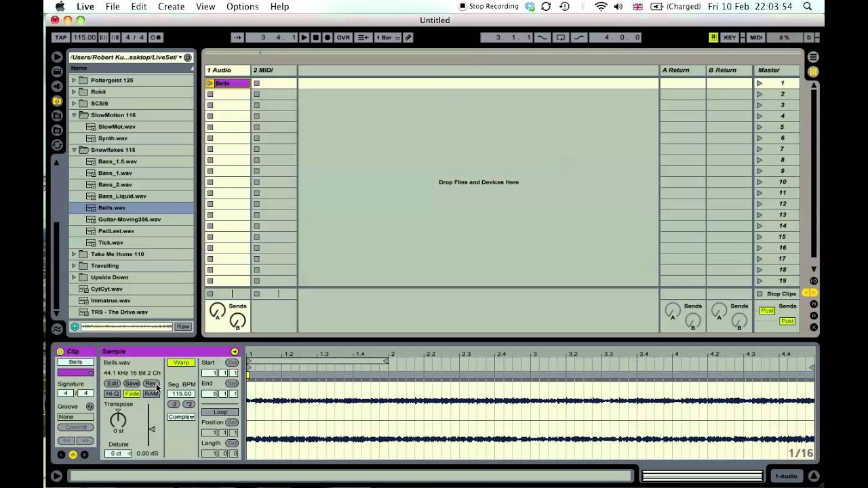Screen dimensions: 868x488
Task: Expand the Travelling folder
Action: [74, 266]
